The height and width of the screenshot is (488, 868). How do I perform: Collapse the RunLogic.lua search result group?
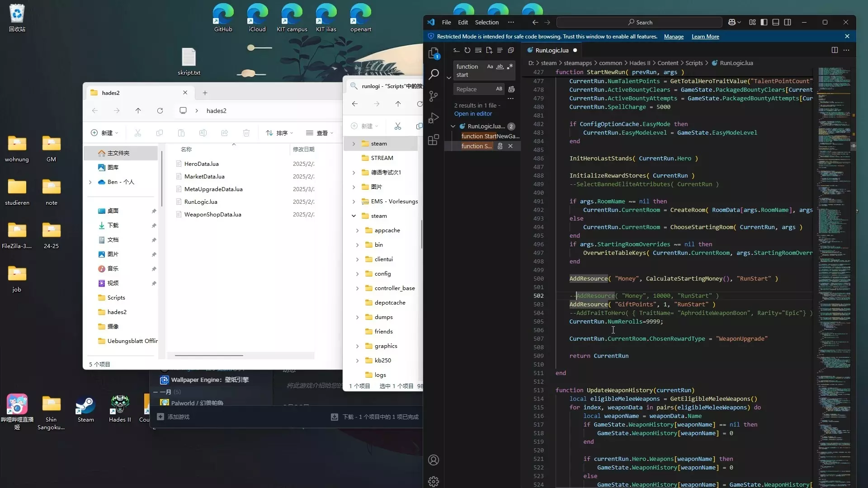pos(453,126)
